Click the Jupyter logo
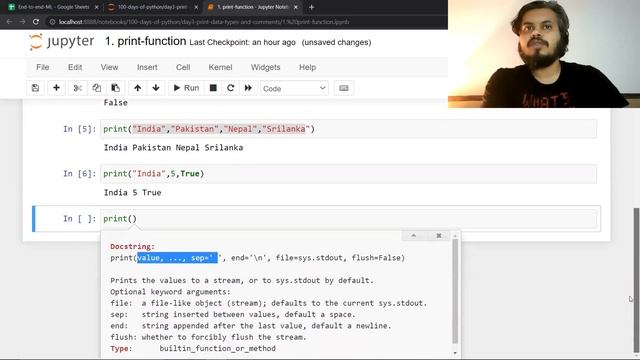Image resolution: width=640 pixels, height=360 pixels. pos(62,42)
